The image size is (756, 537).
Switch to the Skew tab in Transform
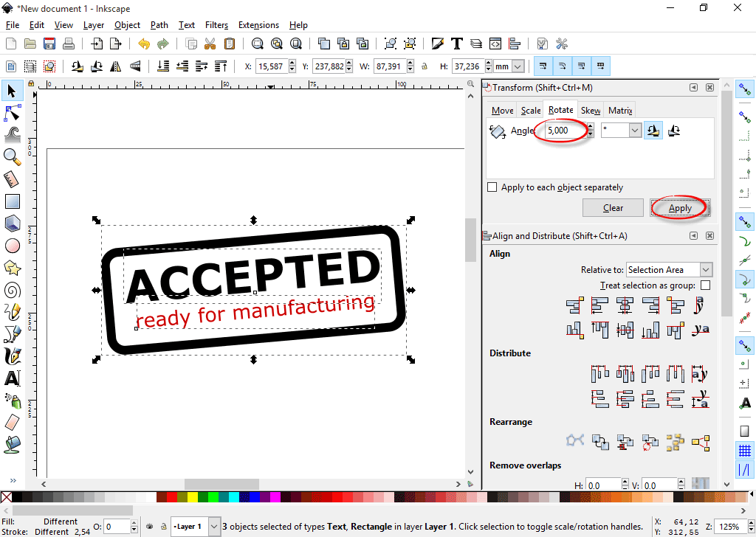(591, 109)
